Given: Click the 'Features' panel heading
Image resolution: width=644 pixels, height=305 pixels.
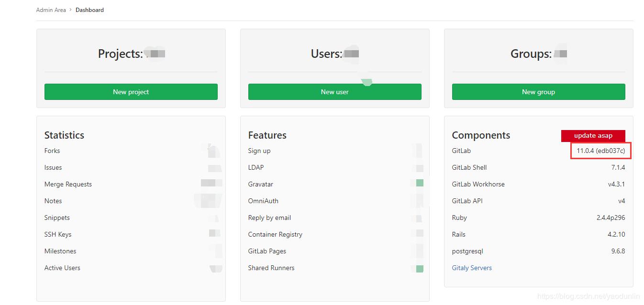Looking at the screenshot, I should click(x=267, y=135).
